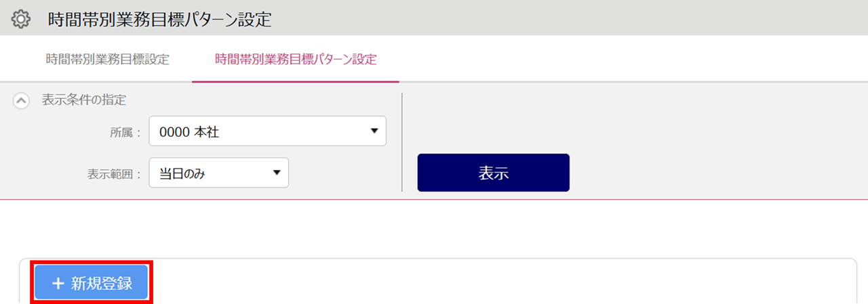Select the 0000 本社 text in the dropdown
Screen dimensions: 868x304
189,132
